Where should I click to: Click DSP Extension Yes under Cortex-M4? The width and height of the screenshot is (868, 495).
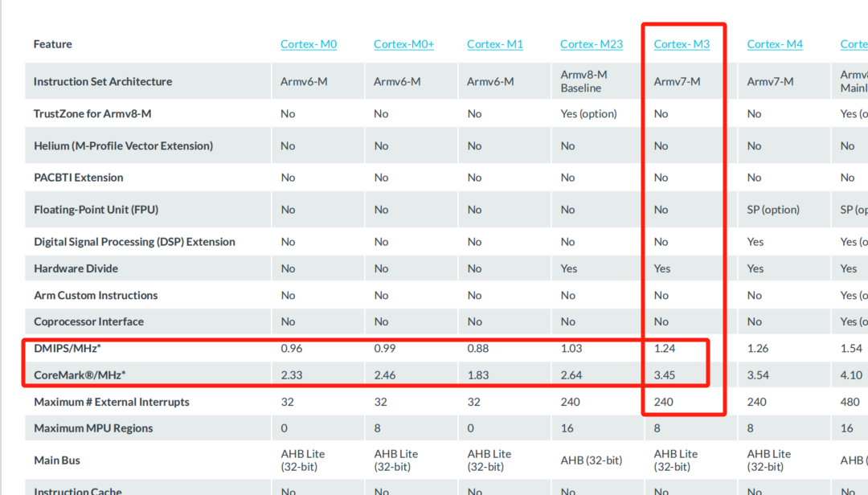(755, 241)
